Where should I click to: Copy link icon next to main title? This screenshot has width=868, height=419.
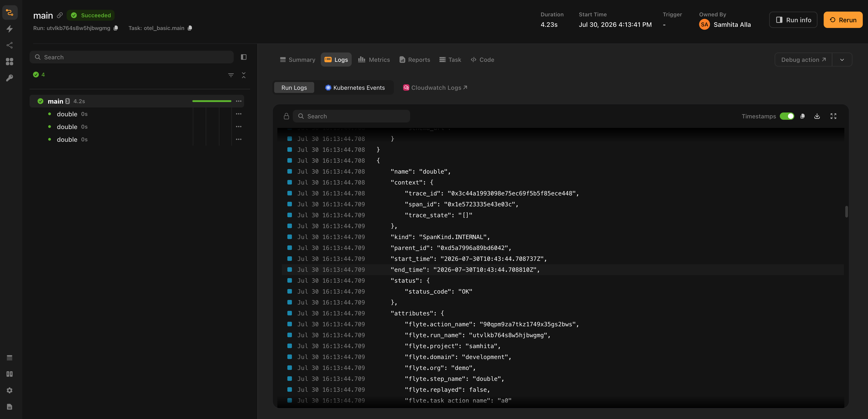(x=60, y=15)
